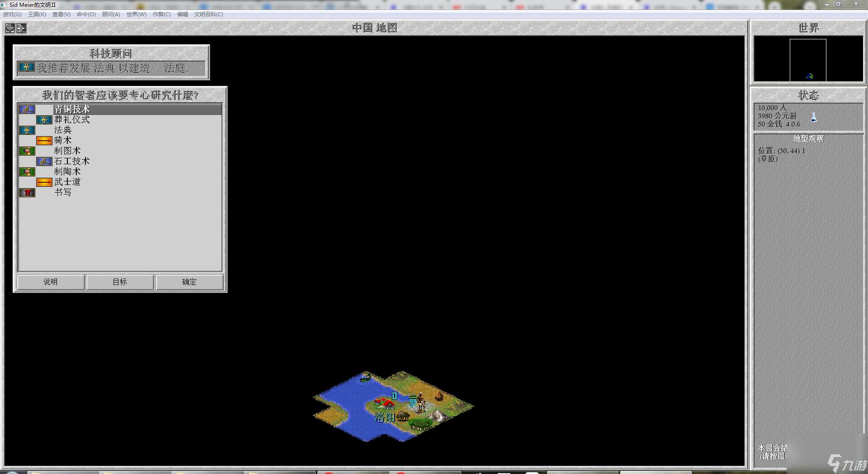The width and height of the screenshot is (868, 474).
Task: Open the 文明百科(C) menu
Action: pyautogui.click(x=209, y=14)
